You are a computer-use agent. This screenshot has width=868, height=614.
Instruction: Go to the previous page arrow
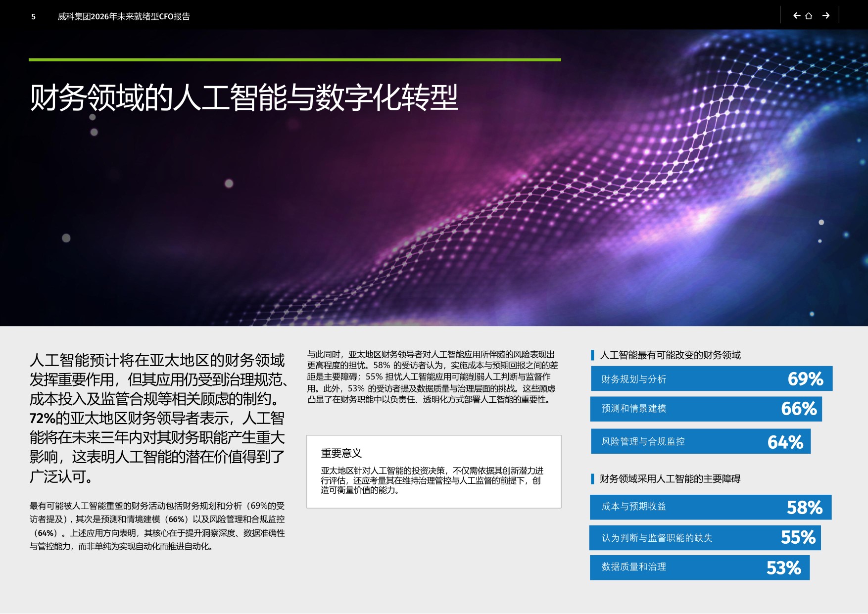click(796, 16)
